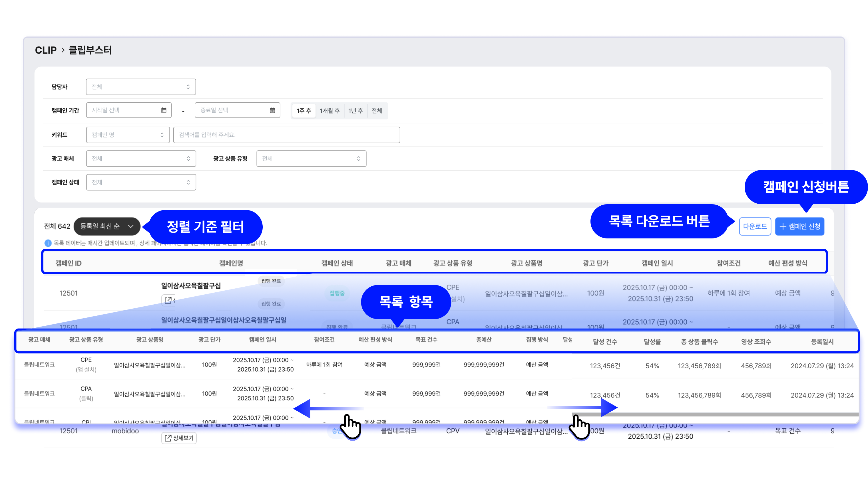Click calendar icon in start date field

[164, 110]
